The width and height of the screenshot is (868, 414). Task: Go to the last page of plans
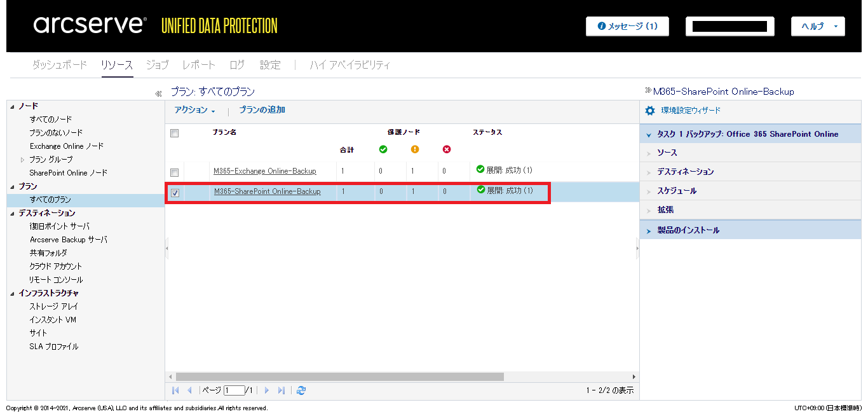281,390
